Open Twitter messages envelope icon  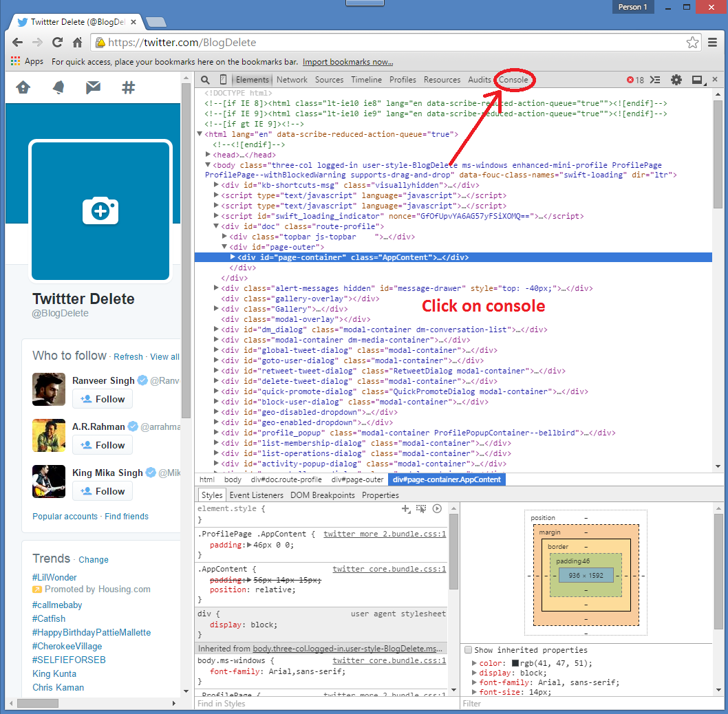pos(94,87)
